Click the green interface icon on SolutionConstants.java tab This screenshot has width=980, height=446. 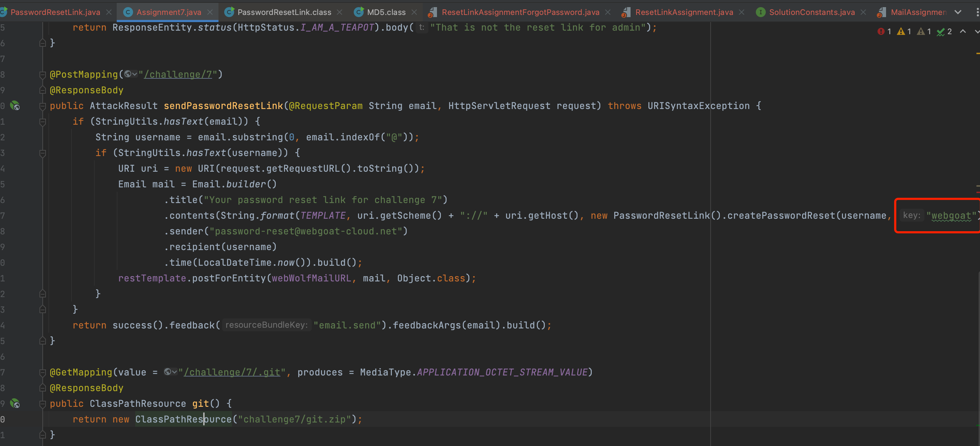click(x=760, y=12)
